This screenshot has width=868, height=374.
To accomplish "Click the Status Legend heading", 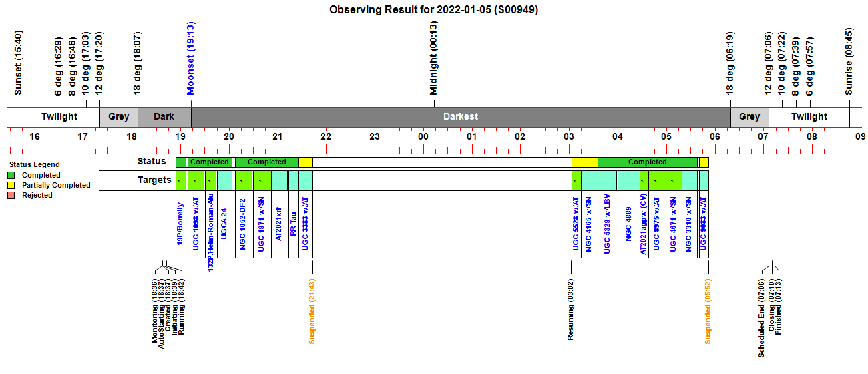I will coord(33,164).
